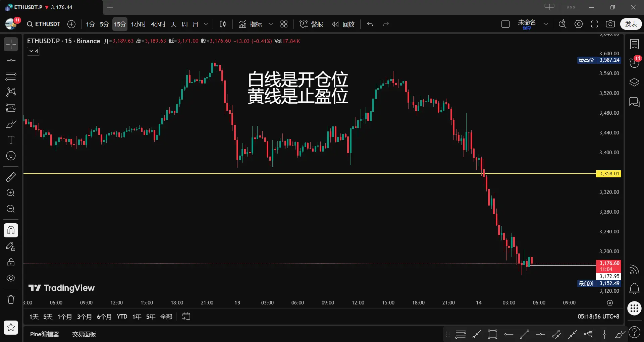
Task: Open chart settings hexagon icon
Action: coord(579,24)
